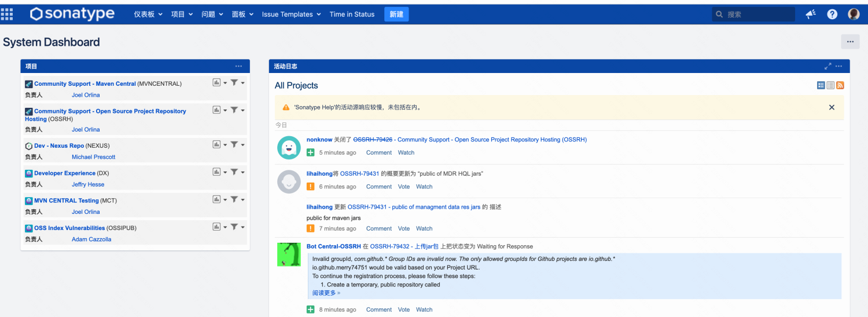Expand the 仪表板 dropdown menu
Viewport: 868px width, 317px height.
[148, 14]
